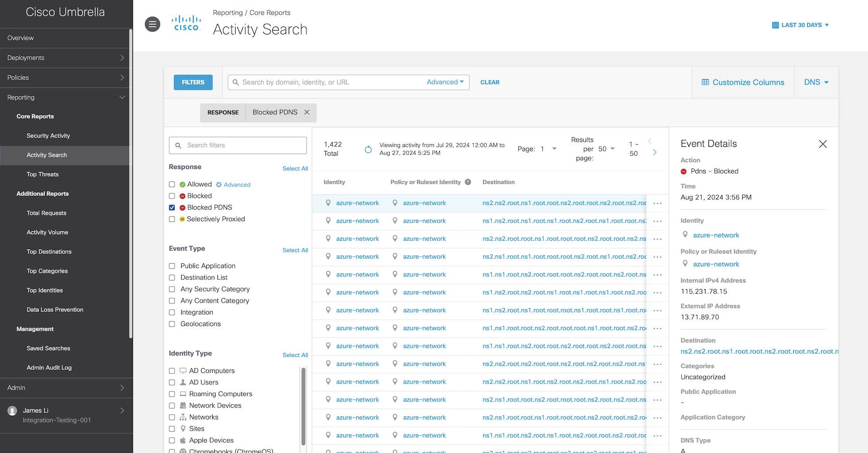Click the info icon beside Policy or Ruleset Identity
This screenshot has width=868, height=453.
pyautogui.click(x=468, y=182)
